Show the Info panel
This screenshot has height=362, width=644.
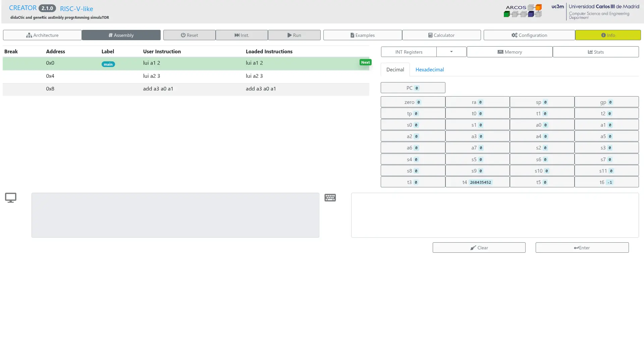(x=608, y=35)
